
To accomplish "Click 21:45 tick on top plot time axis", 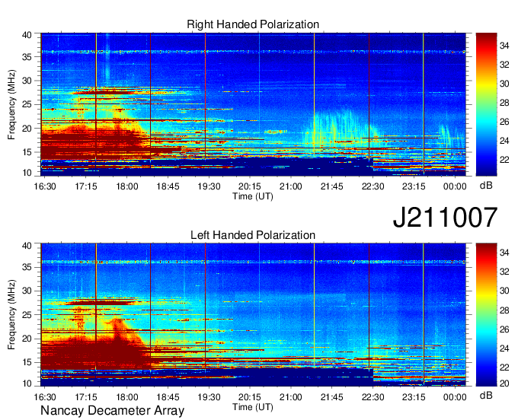I will [331, 186].
